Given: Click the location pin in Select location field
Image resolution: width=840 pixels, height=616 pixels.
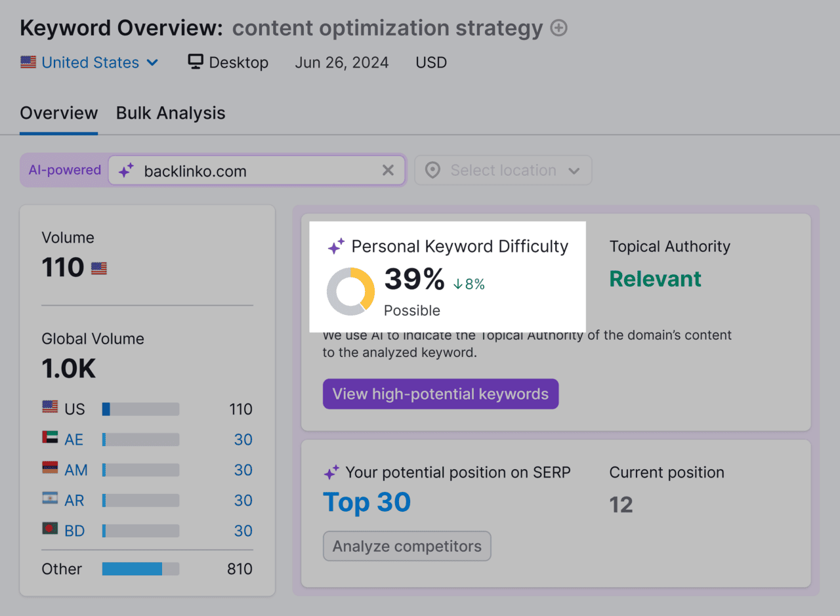Looking at the screenshot, I should [x=432, y=170].
